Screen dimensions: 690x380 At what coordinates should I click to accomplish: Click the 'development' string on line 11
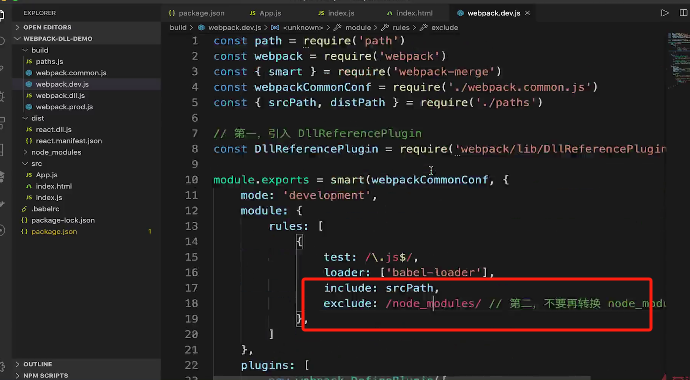click(330, 195)
